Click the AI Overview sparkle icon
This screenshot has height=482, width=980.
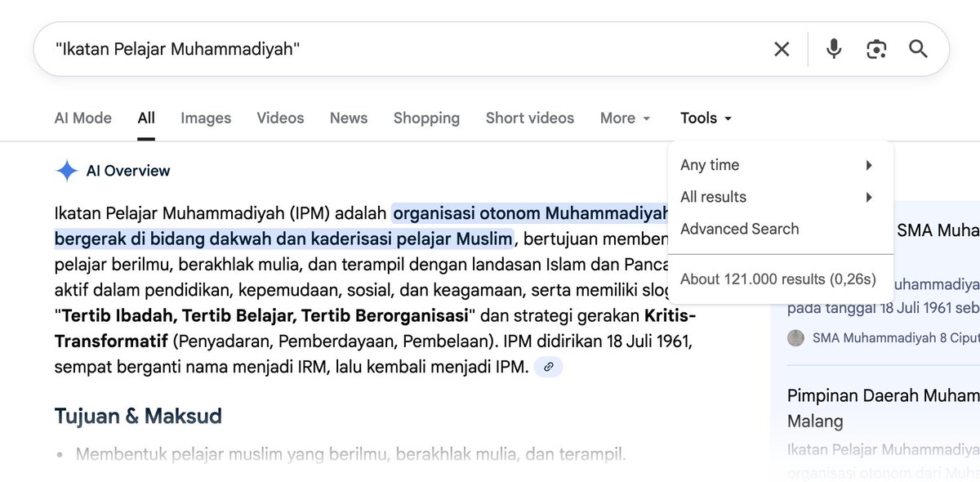[x=66, y=171]
